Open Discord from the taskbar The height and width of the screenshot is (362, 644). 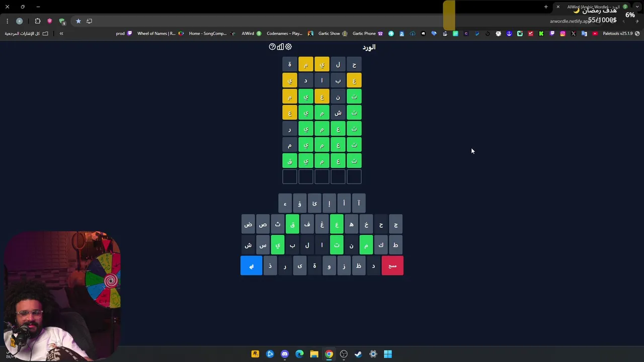pyautogui.click(x=285, y=354)
